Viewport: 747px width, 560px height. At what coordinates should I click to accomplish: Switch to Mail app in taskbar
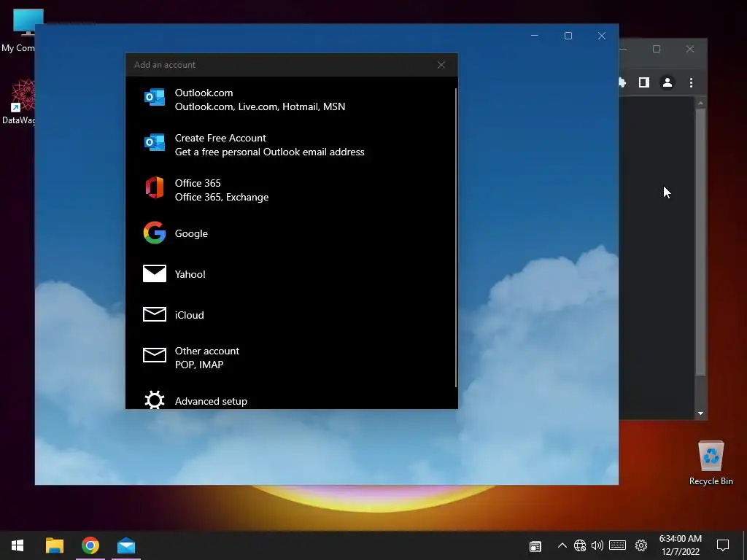126,545
